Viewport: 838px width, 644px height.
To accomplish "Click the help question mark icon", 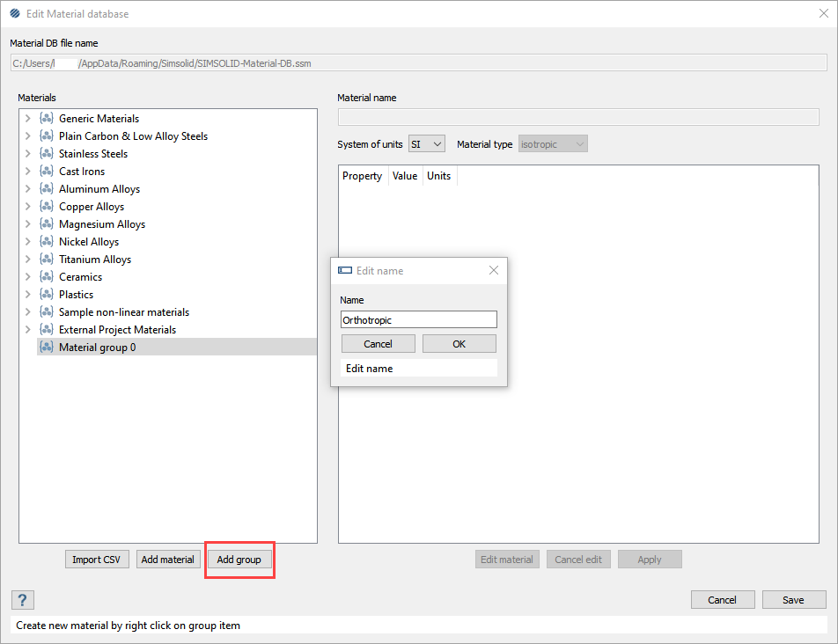I will coord(23,600).
